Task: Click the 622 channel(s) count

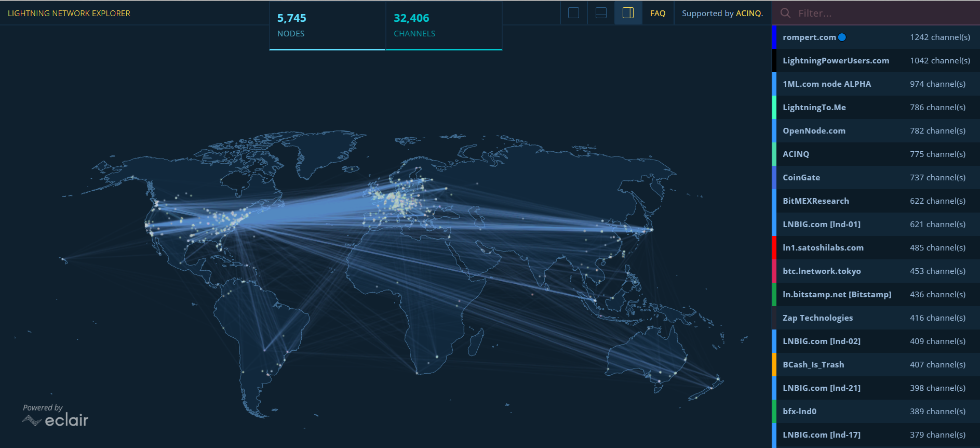Action: coord(937,201)
